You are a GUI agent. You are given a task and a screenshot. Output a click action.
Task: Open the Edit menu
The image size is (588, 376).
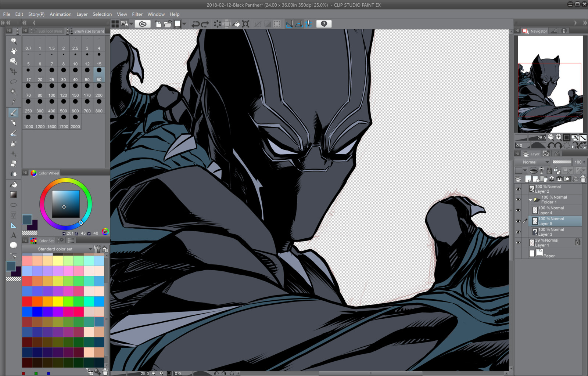(x=19, y=14)
